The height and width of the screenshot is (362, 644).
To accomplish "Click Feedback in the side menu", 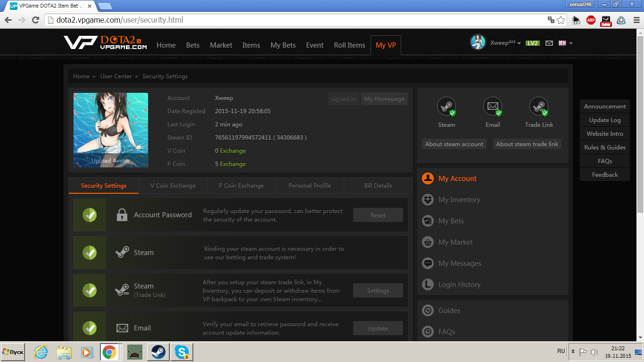I will [x=605, y=175].
